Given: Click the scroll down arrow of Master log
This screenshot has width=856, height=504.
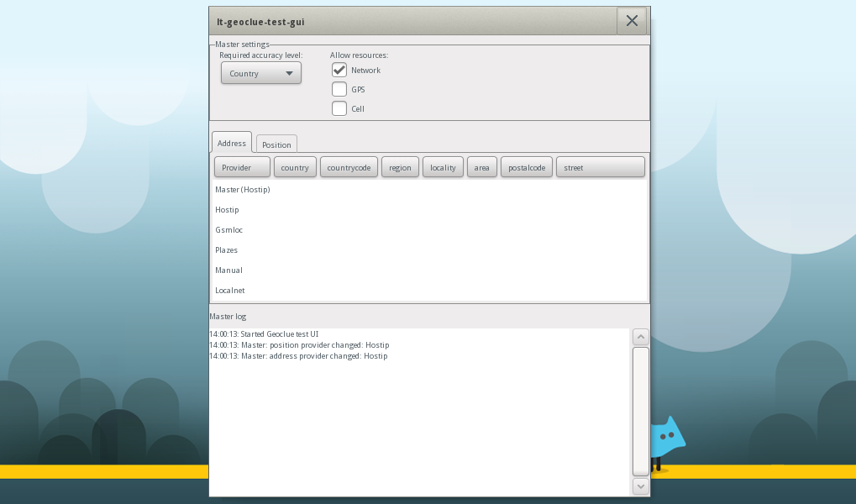Looking at the screenshot, I should click(x=640, y=486).
